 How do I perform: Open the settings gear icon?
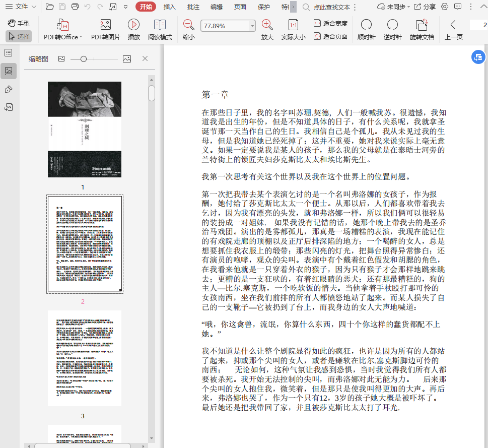[445, 7]
